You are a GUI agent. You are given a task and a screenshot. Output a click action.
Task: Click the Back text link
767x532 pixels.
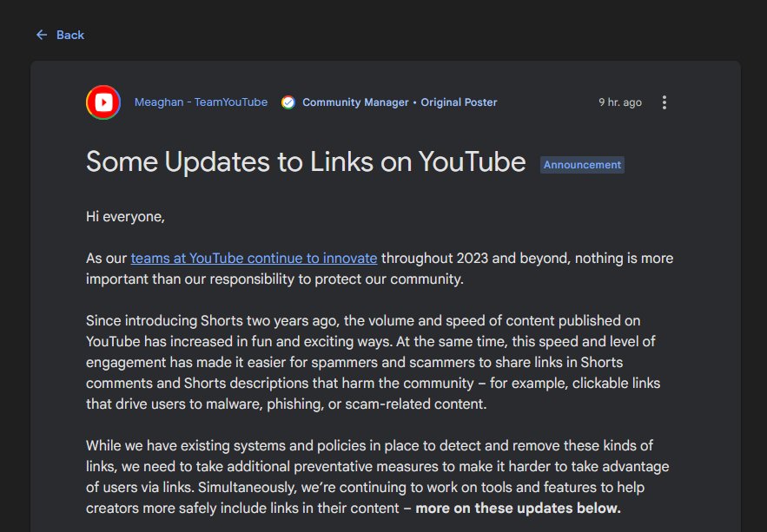click(x=70, y=35)
